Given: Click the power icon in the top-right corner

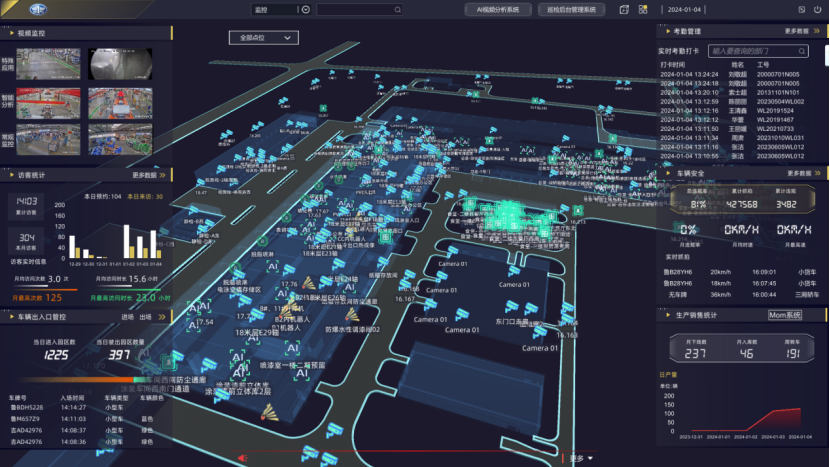Looking at the screenshot, I should click(x=818, y=9).
